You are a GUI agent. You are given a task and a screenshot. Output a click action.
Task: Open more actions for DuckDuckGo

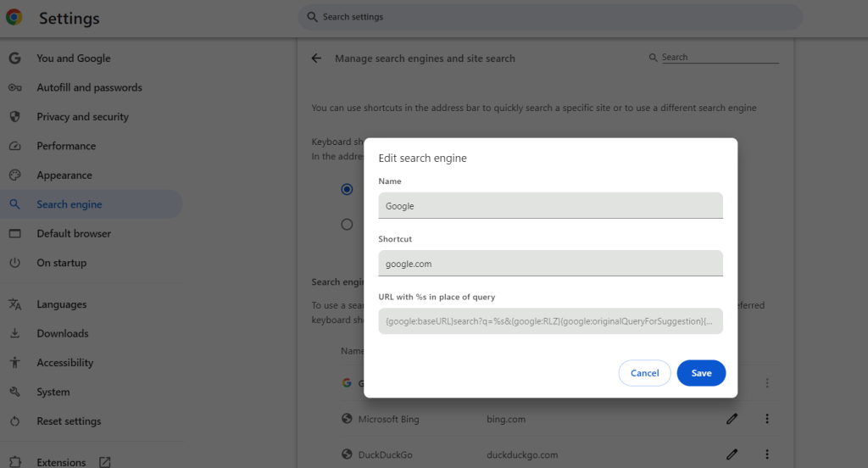[x=766, y=454]
